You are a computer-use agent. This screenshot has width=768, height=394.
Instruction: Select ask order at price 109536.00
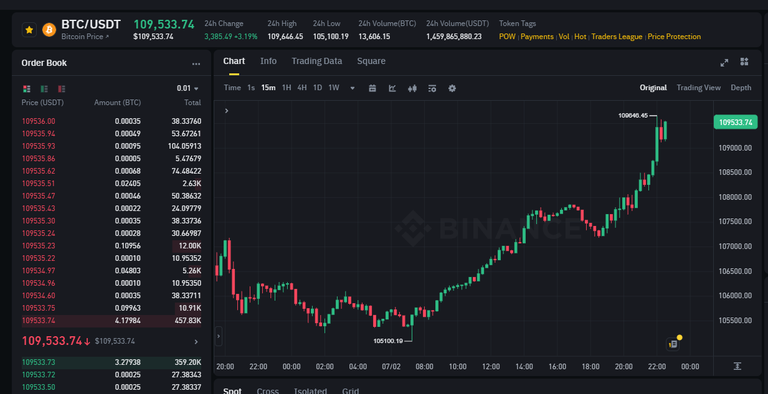[x=112, y=121]
